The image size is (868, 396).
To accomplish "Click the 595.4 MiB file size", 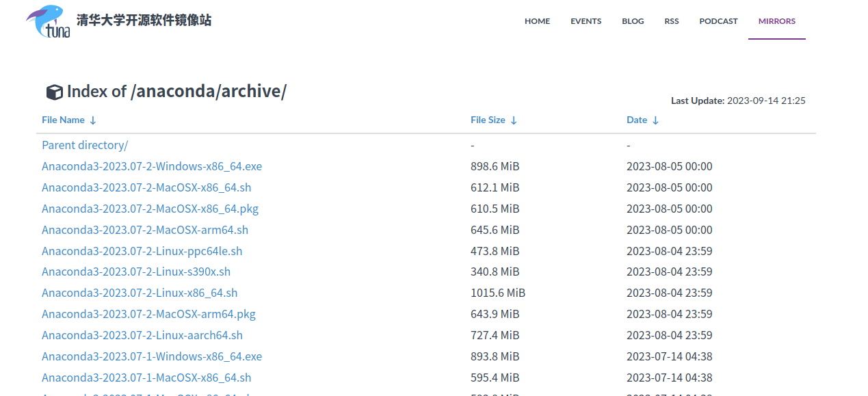I will [x=495, y=378].
